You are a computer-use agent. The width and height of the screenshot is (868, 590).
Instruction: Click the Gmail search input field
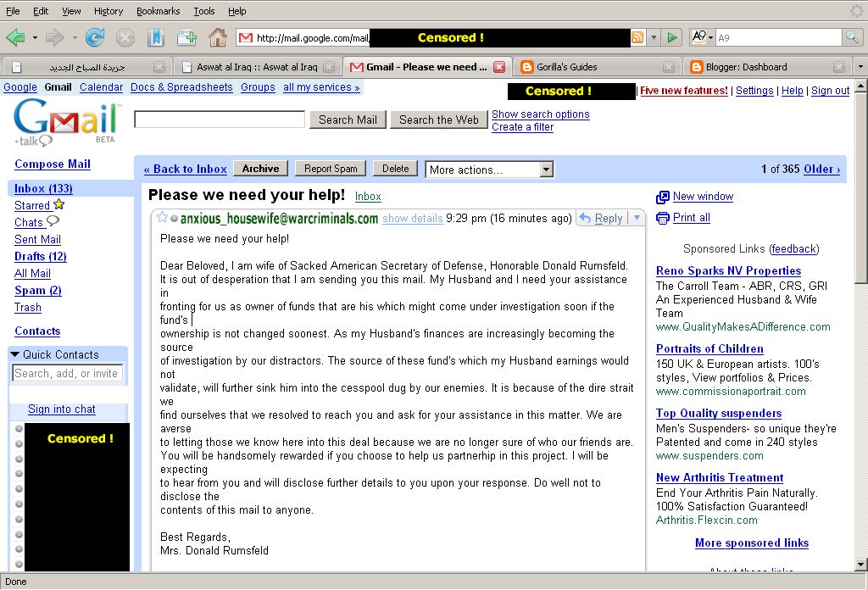point(220,120)
